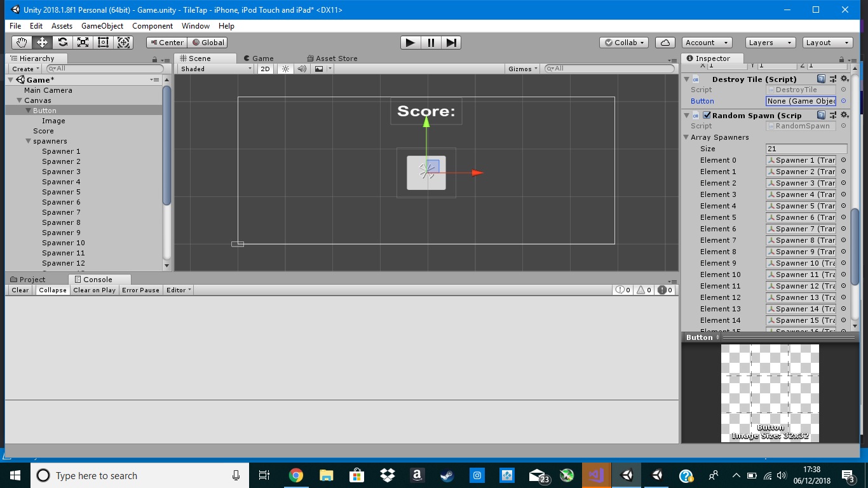868x488 pixels.
Task: Toggle Error Pause in Console
Action: pyautogui.click(x=140, y=290)
